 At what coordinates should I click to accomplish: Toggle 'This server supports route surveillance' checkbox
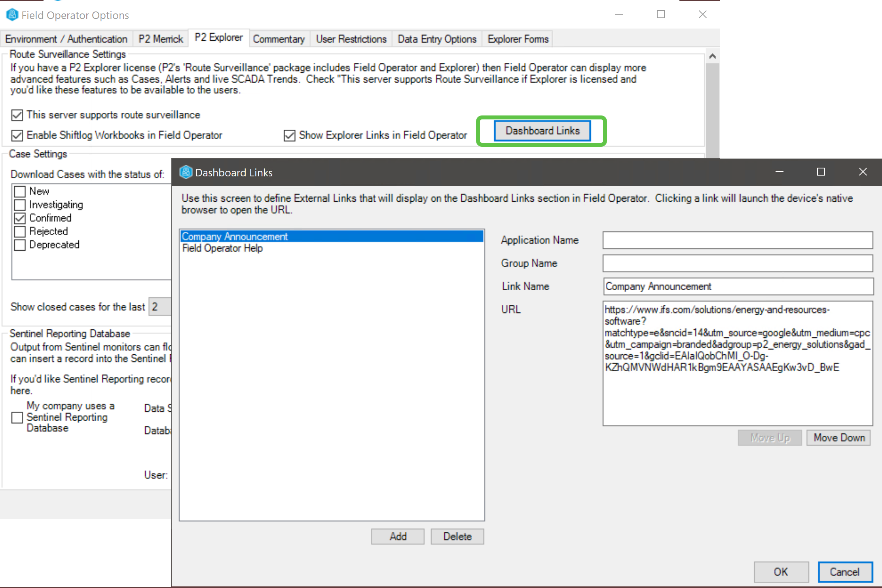[x=17, y=115]
